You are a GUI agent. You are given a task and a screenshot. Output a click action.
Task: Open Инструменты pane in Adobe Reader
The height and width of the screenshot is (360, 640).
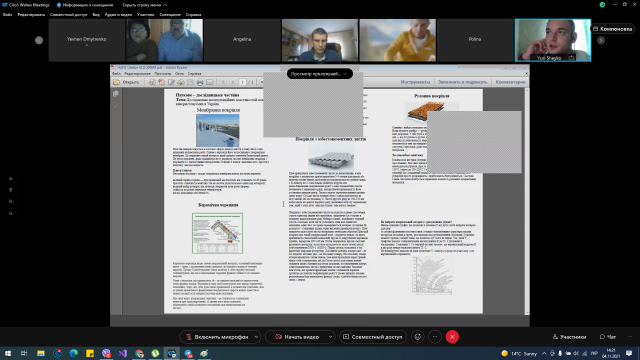coord(415,82)
